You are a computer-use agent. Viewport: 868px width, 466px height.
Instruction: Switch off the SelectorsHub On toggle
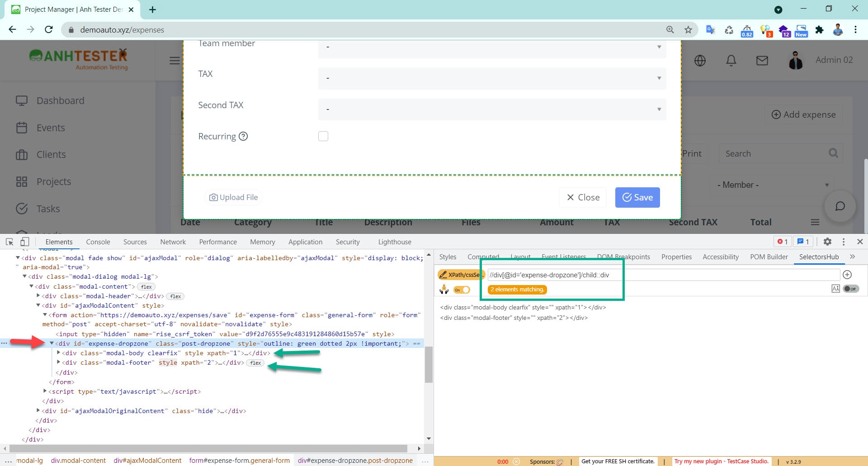462,290
